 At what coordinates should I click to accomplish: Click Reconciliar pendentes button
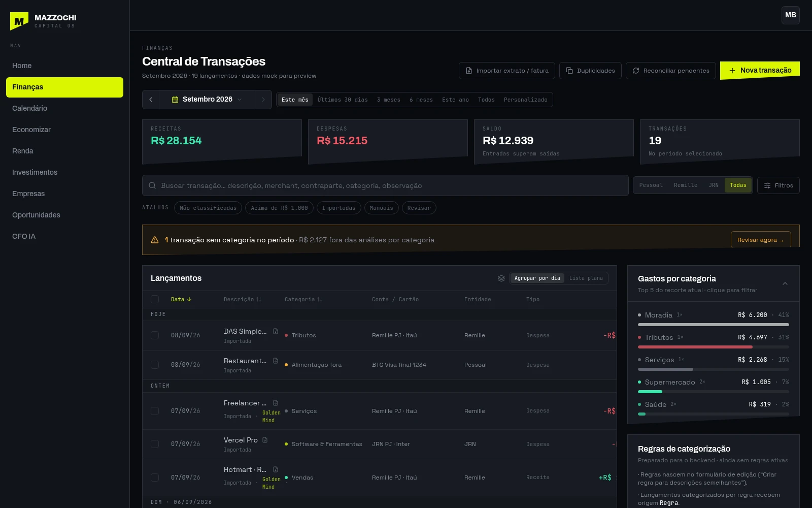(671, 71)
